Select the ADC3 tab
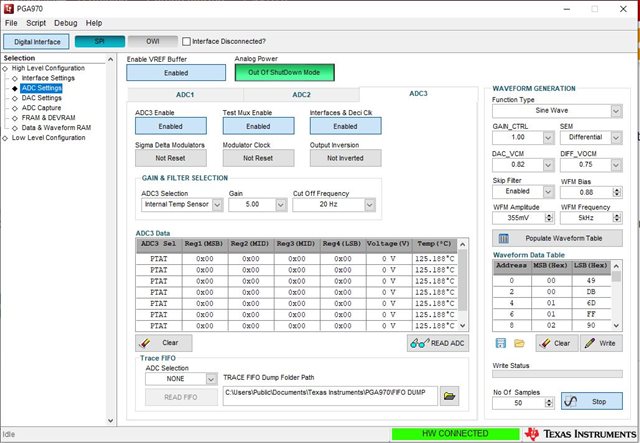 pos(418,93)
